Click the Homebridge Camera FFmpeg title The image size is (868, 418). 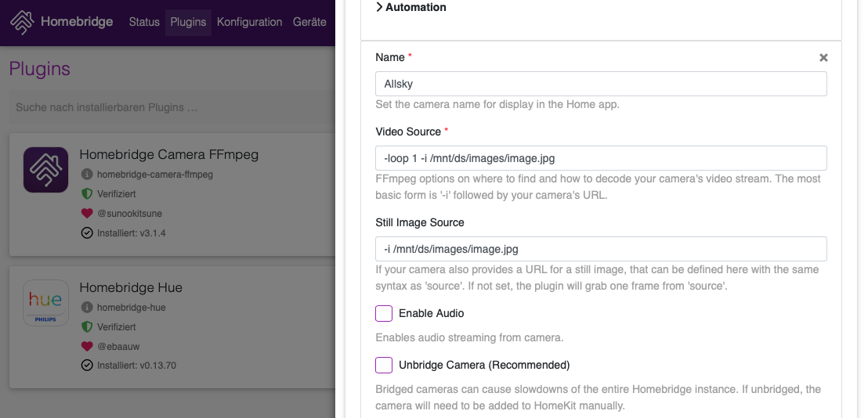(x=169, y=154)
